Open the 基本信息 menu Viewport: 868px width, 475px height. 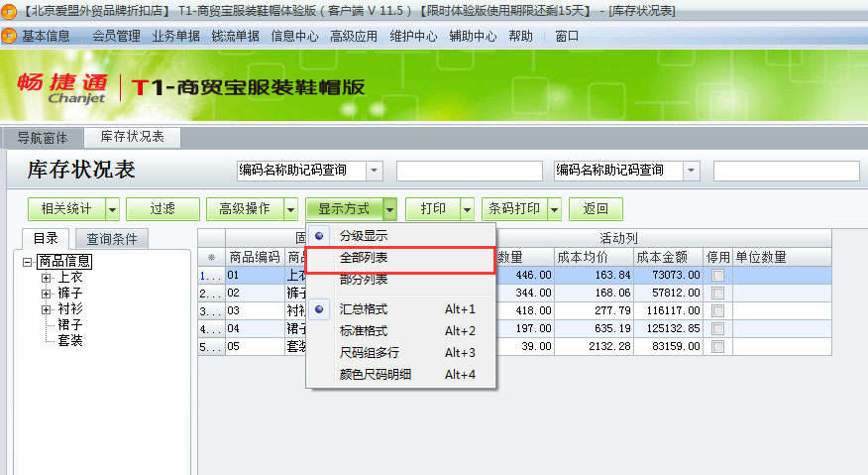coord(46,37)
